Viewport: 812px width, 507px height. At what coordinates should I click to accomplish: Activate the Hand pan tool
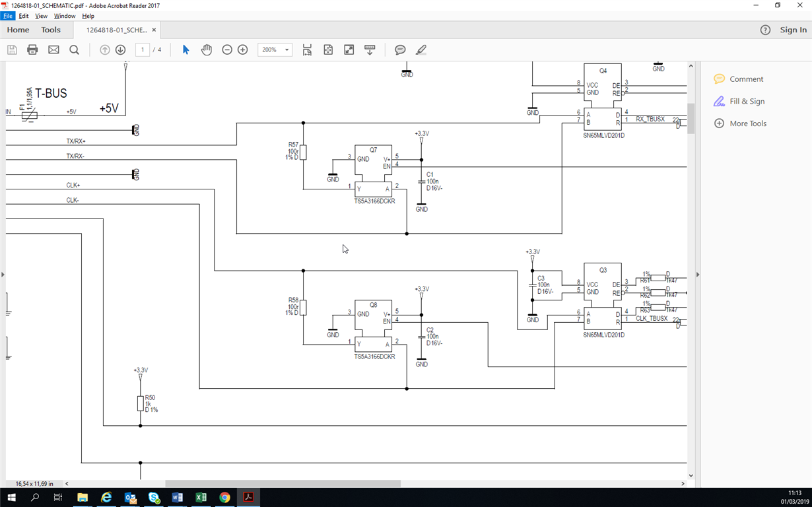pyautogui.click(x=207, y=50)
